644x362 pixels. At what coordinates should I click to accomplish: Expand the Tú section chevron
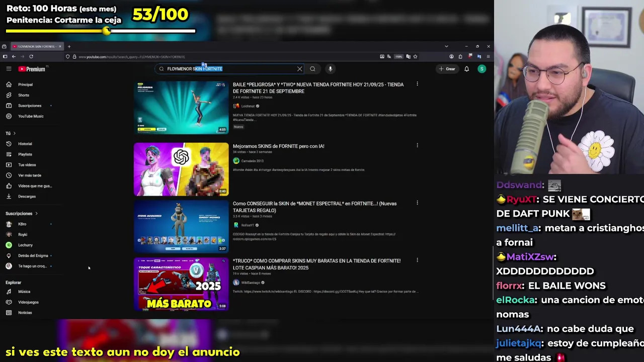[14, 133]
